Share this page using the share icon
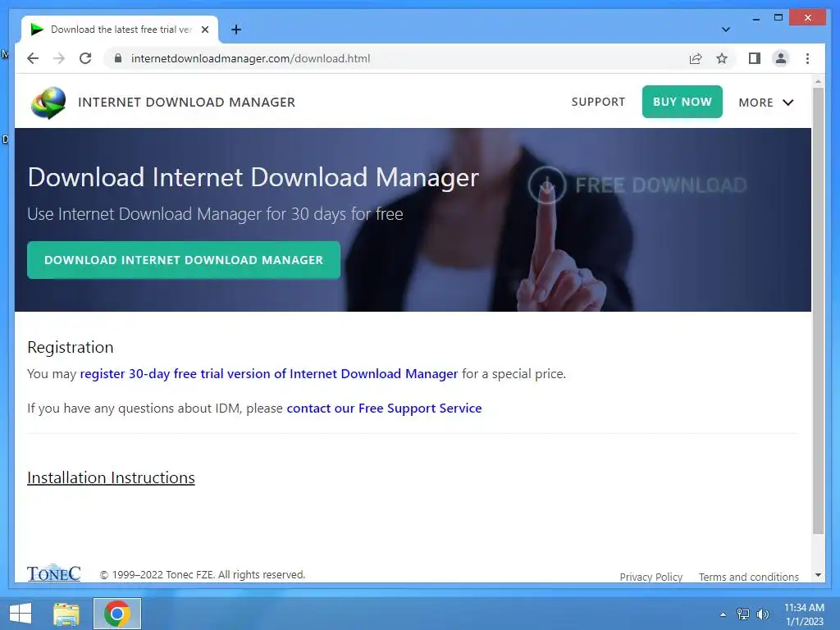 (x=696, y=58)
